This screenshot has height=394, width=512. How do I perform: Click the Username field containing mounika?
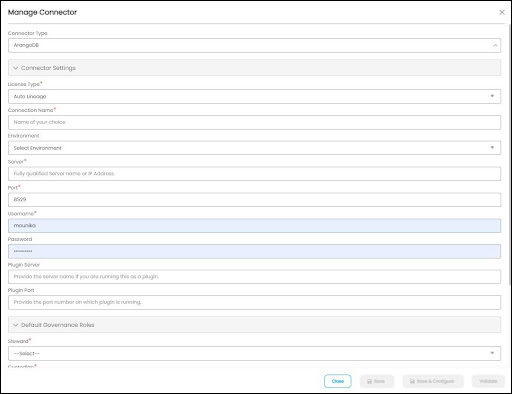pos(254,225)
